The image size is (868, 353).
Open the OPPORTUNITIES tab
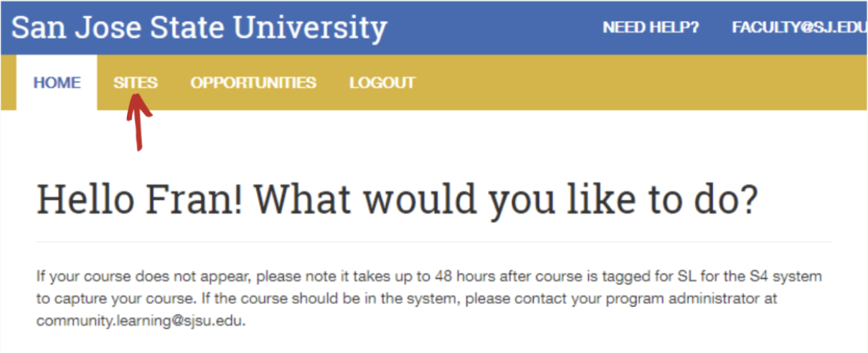[253, 83]
